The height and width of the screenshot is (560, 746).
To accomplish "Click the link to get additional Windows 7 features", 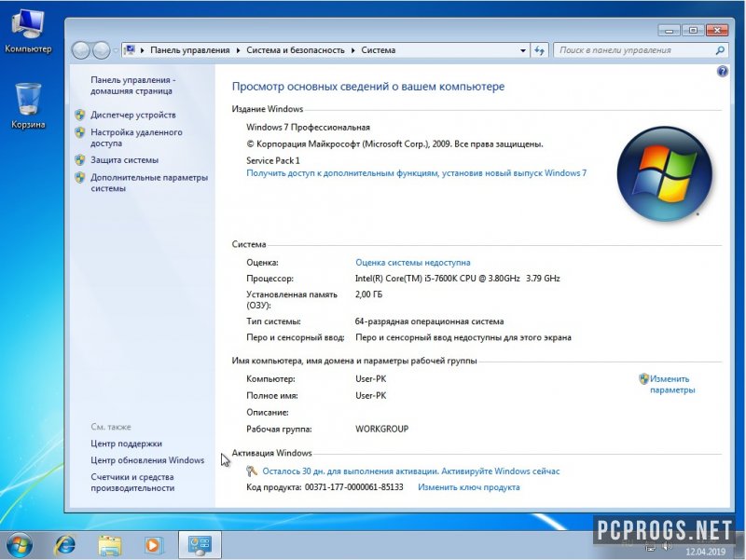I will (416, 173).
